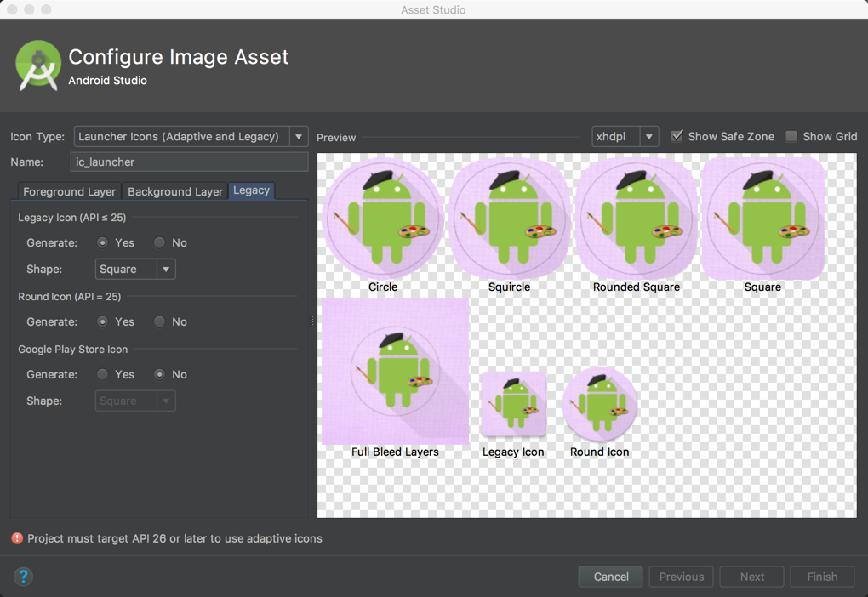
Task: Switch to the Background Layer tab
Action: tap(175, 191)
